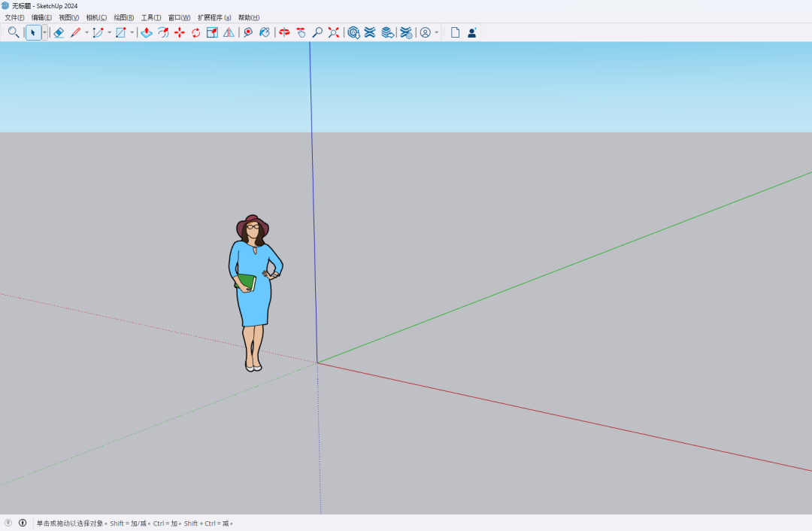Open the 视图(V) menu
812x531 pixels.
(69, 17)
